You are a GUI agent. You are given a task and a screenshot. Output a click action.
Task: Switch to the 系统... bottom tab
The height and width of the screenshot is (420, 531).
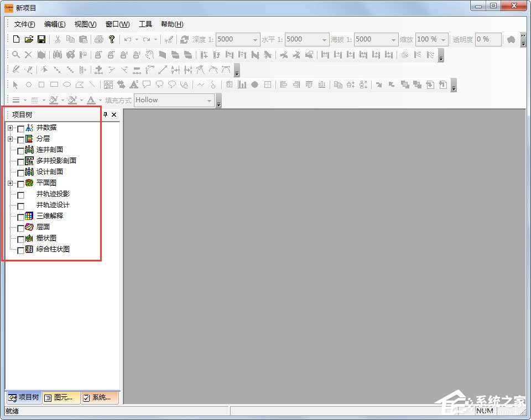[99, 397]
